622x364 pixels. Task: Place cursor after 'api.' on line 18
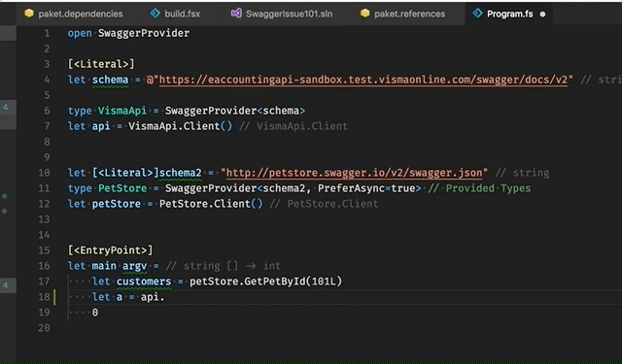(x=165, y=297)
